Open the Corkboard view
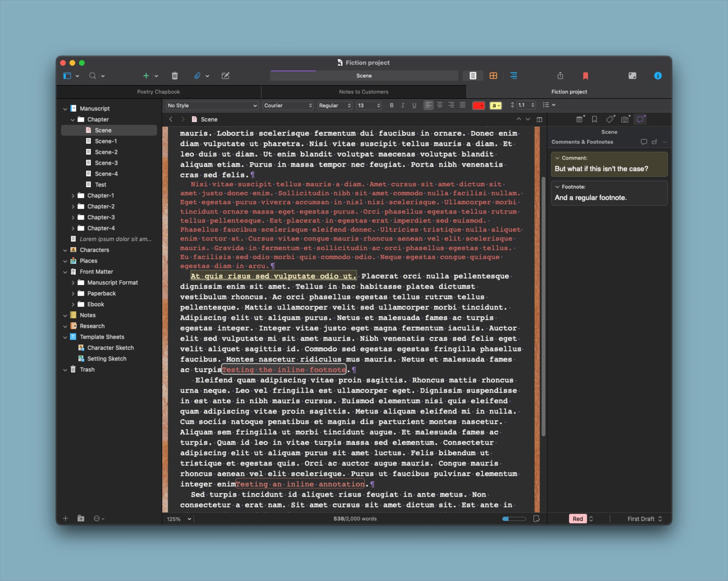This screenshot has width=728, height=581. 493,75
